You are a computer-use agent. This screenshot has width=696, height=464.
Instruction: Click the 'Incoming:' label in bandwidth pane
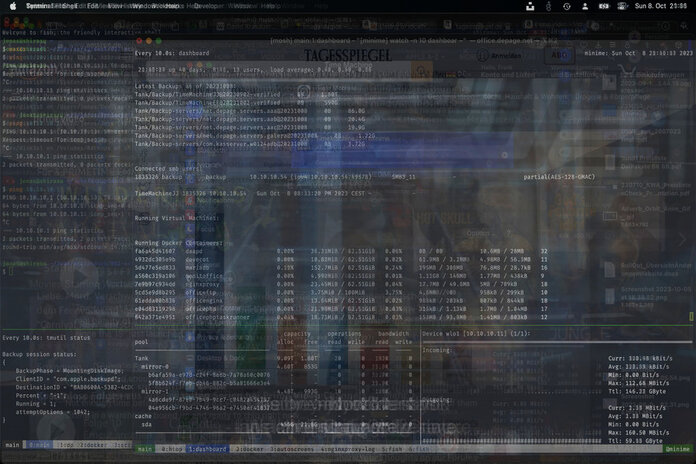point(437,350)
